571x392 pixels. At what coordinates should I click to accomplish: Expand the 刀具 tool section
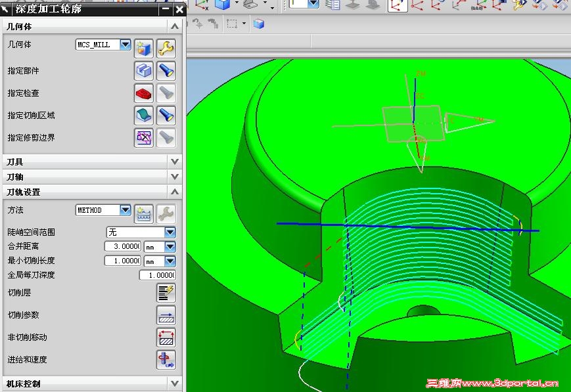(x=174, y=162)
